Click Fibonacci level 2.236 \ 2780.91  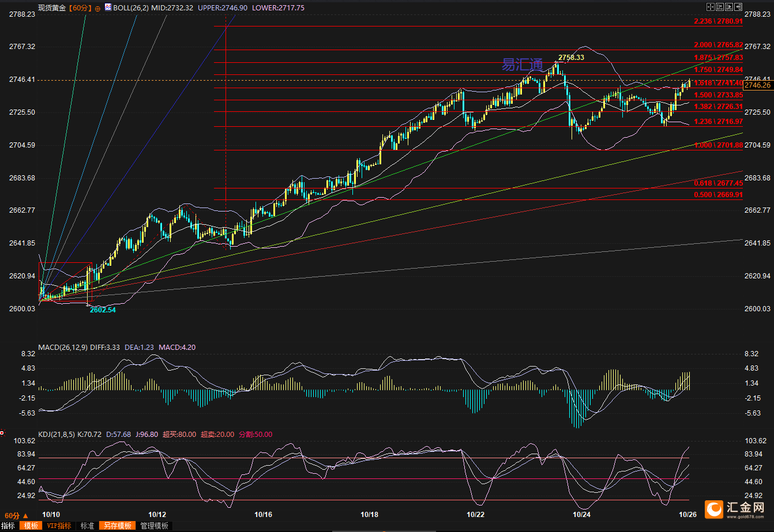pyautogui.click(x=718, y=21)
